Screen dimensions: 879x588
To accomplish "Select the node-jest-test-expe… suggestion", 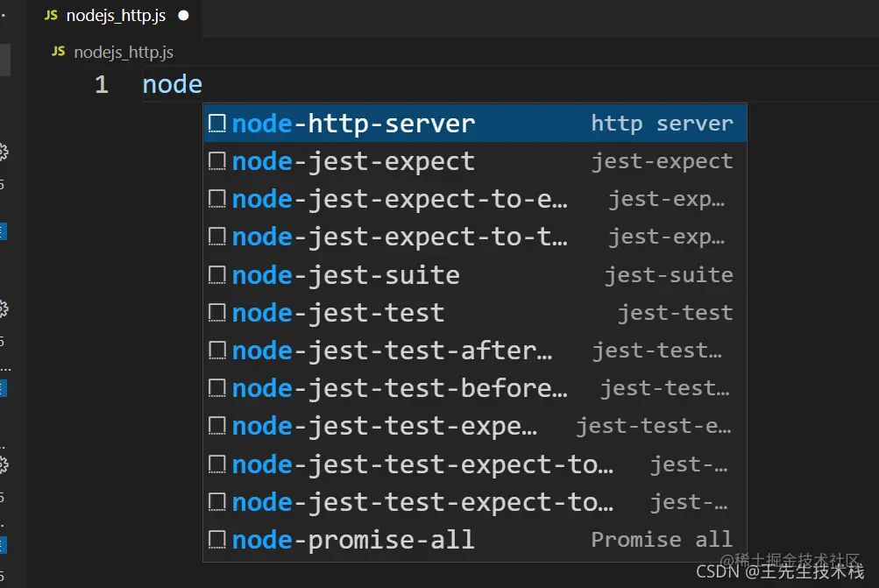I will coord(475,426).
